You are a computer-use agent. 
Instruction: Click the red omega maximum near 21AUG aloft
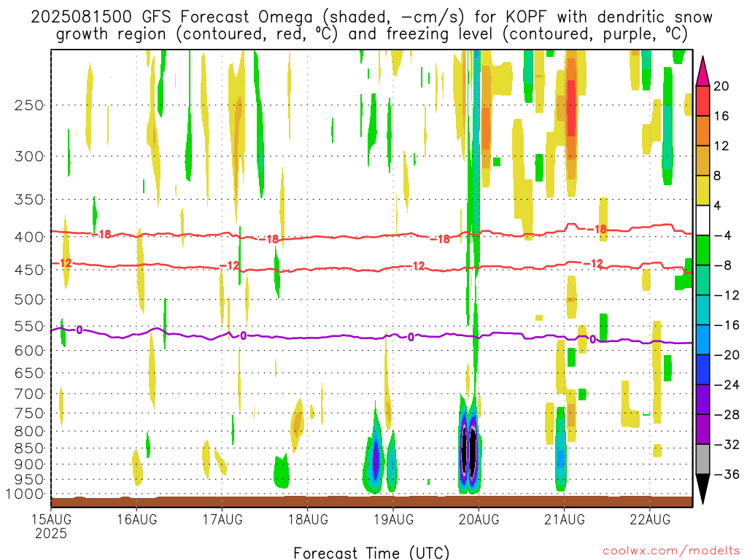pos(570,107)
